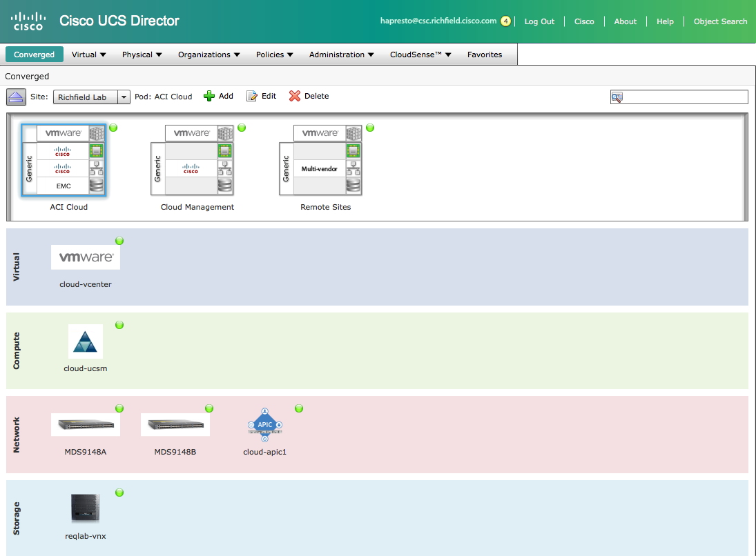Click green status dot of Cloud Management
The image size is (756, 556).
coord(242,128)
